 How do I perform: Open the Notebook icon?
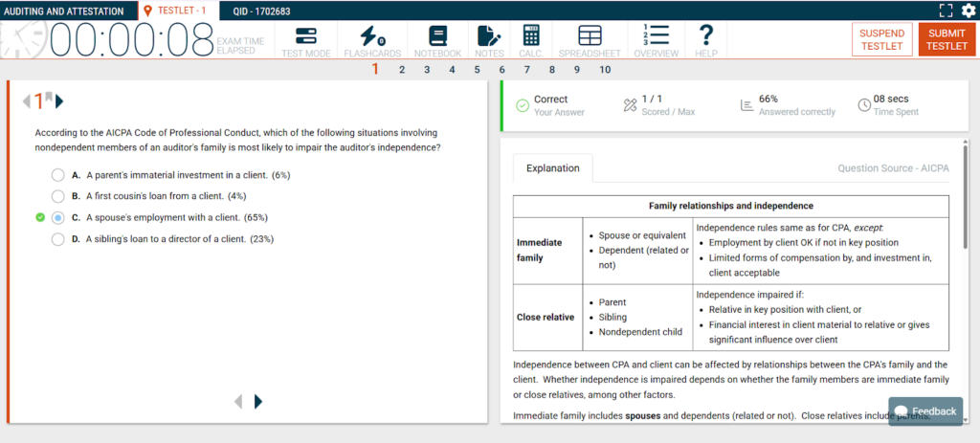[x=437, y=36]
